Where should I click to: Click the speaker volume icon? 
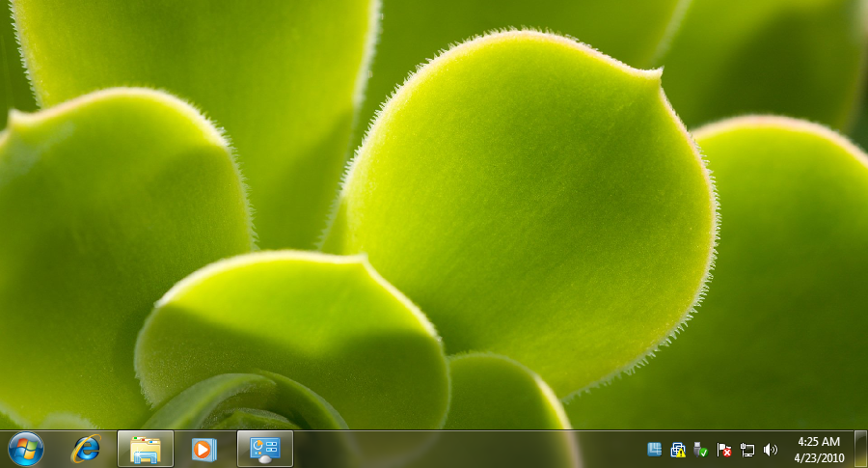pyautogui.click(x=770, y=450)
